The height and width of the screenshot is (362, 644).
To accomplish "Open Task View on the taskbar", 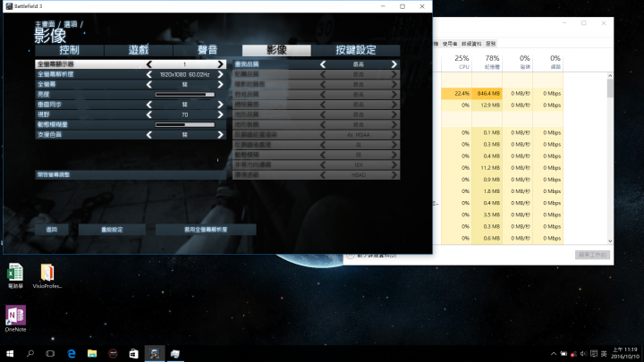I will [50, 353].
